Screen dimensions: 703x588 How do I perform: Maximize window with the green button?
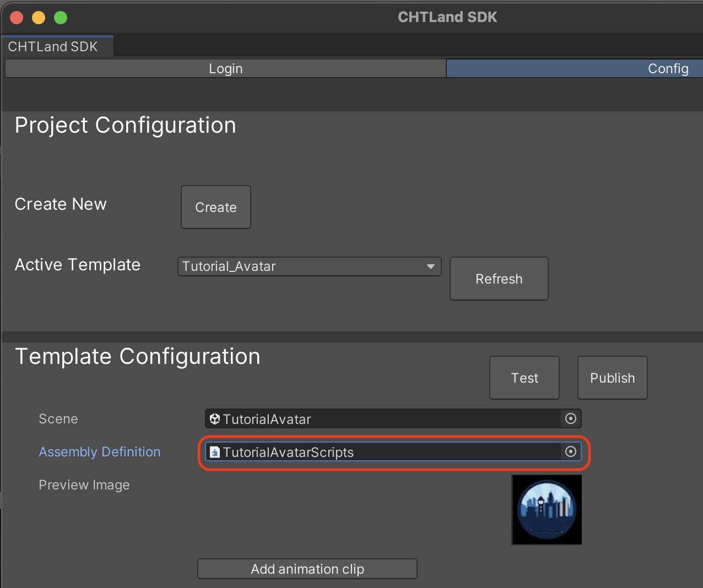[61, 18]
